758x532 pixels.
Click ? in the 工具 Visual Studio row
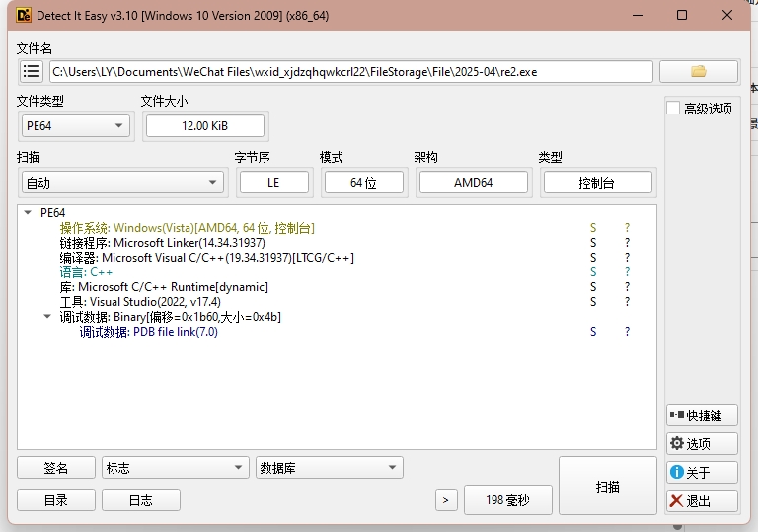[x=627, y=302]
